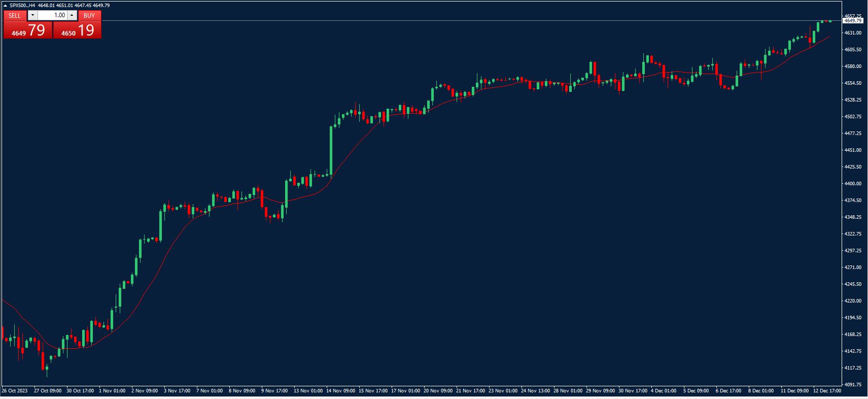Click the 4322.75 price scale label
The height and width of the screenshot is (399, 868).
[853, 234]
